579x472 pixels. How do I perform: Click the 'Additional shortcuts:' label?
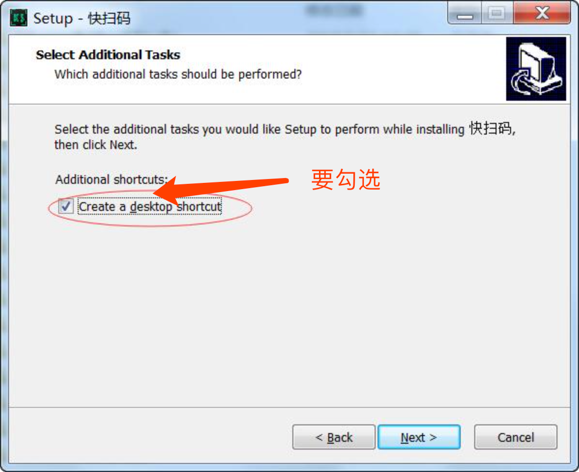click(112, 179)
